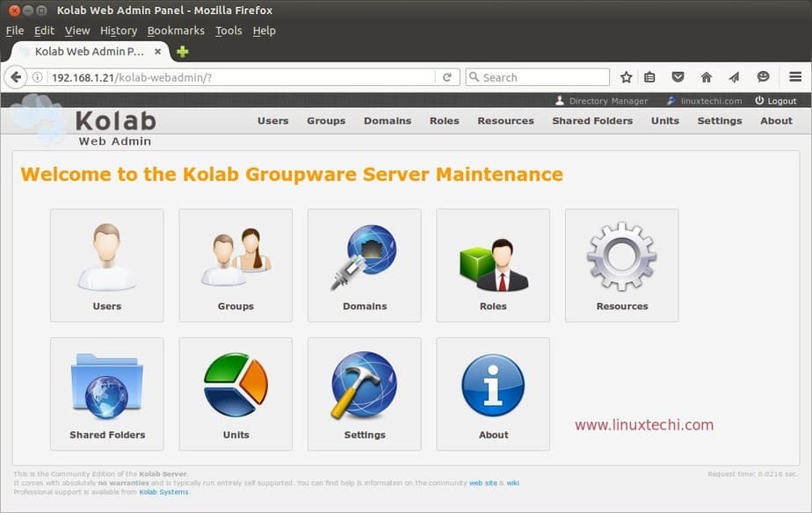Focus the browser Search box

pyautogui.click(x=538, y=77)
